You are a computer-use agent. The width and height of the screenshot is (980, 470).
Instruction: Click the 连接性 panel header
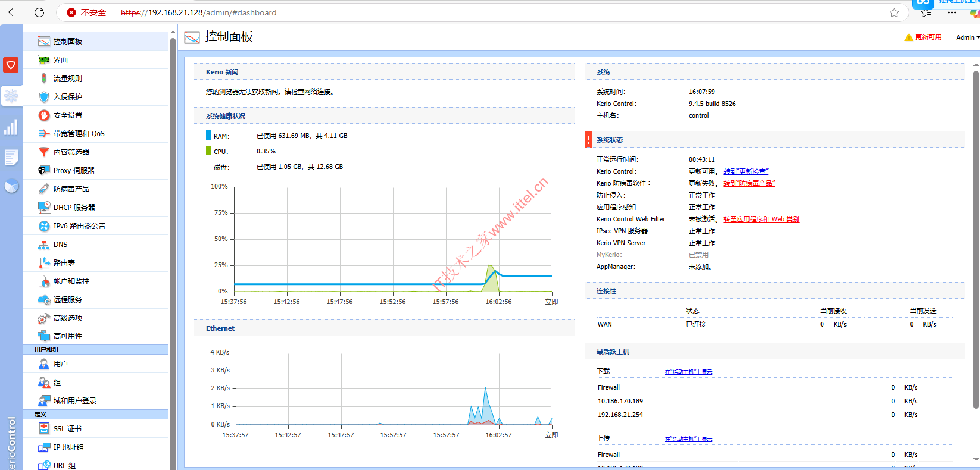[775, 291]
